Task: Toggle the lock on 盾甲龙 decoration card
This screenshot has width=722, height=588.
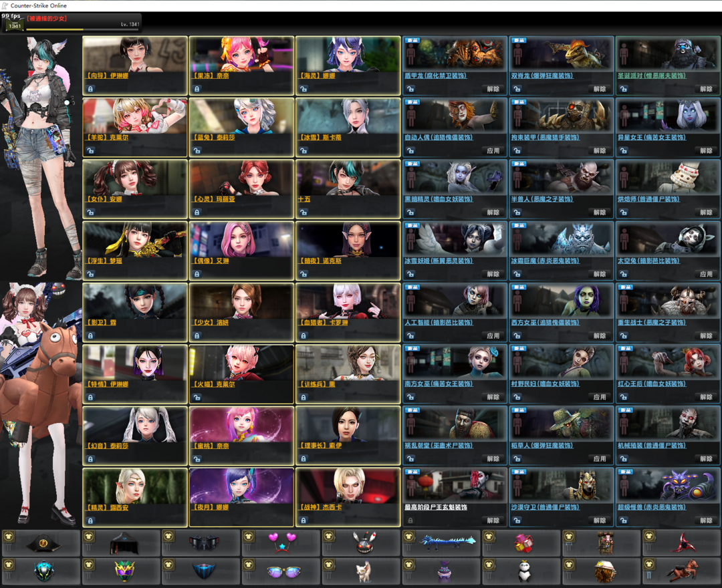Action: coord(410,89)
